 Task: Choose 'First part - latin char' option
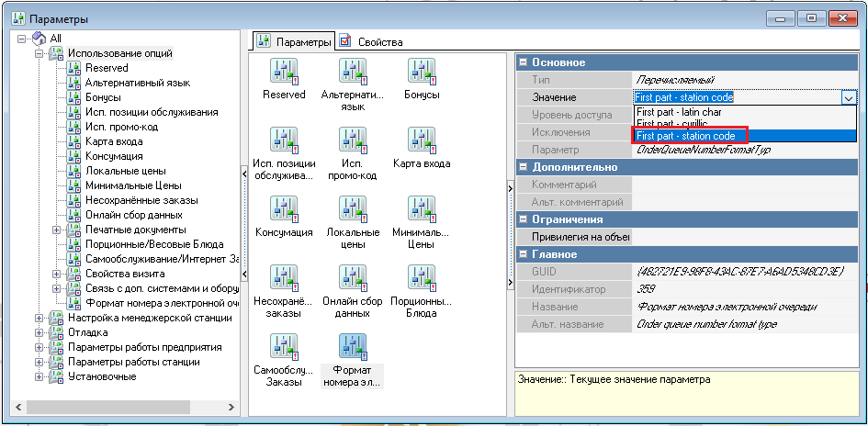pos(679,111)
